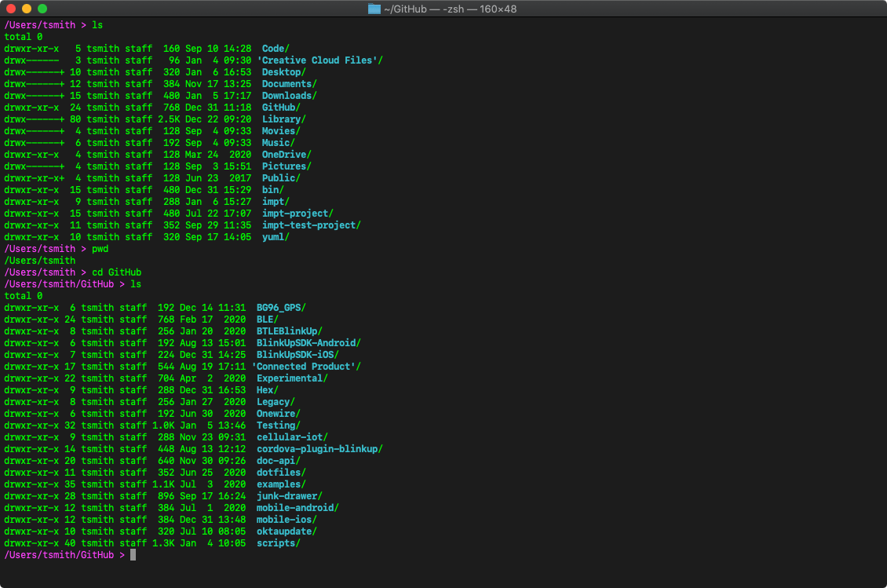
Task: Click the scripts folder in the GitHub listing
Action: [x=276, y=542]
